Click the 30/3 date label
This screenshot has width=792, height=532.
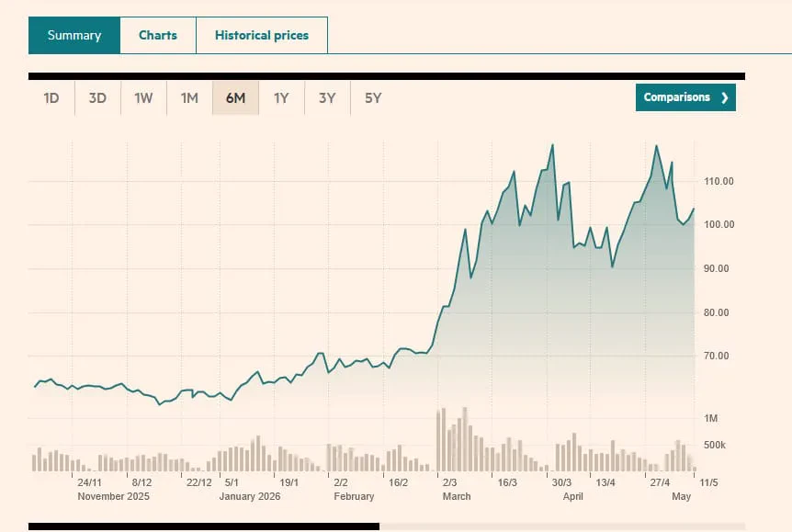(x=561, y=482)
